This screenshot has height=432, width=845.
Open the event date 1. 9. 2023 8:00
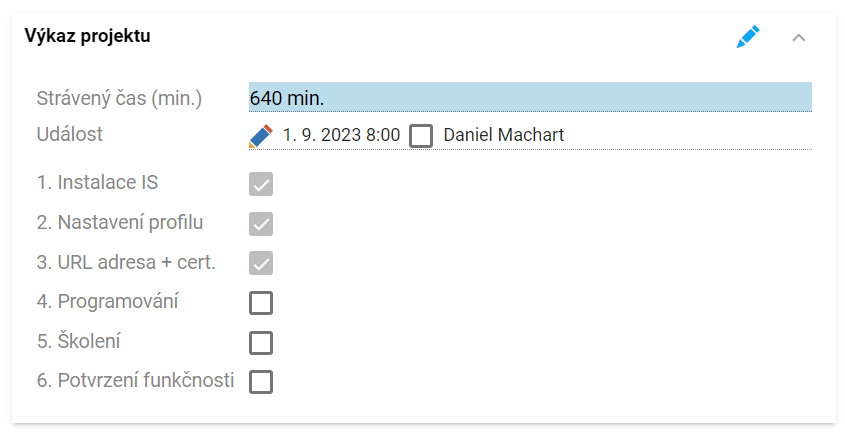342,135
